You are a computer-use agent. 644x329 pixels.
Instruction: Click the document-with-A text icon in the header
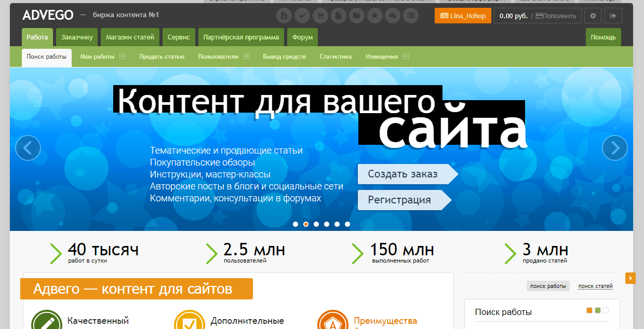point(284,16)
